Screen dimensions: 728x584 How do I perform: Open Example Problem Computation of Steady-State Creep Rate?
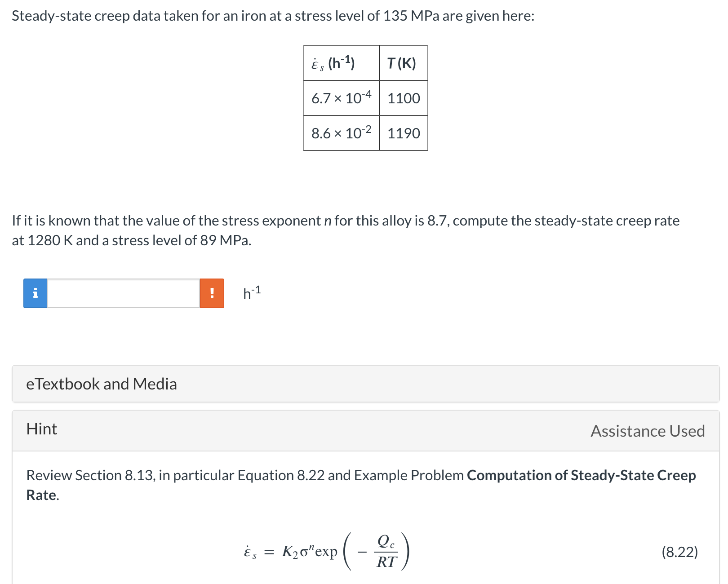(x=581, y=475)
